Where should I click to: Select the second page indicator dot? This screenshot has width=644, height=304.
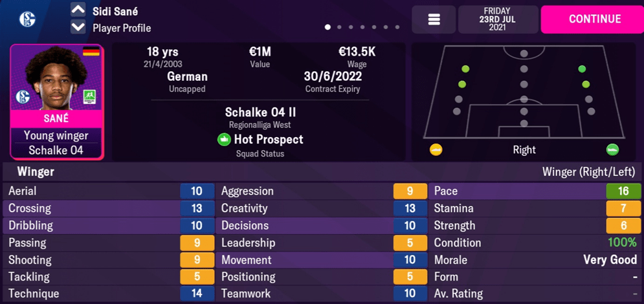coord(339,27)
